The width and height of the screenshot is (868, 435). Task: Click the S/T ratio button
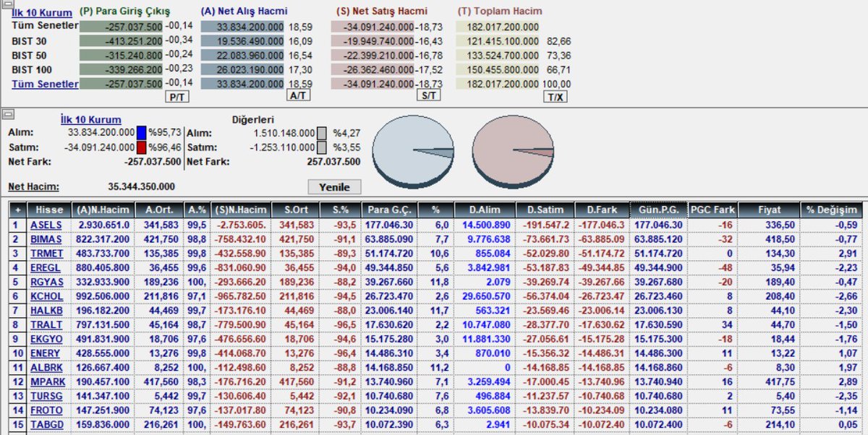click(428, 95)
